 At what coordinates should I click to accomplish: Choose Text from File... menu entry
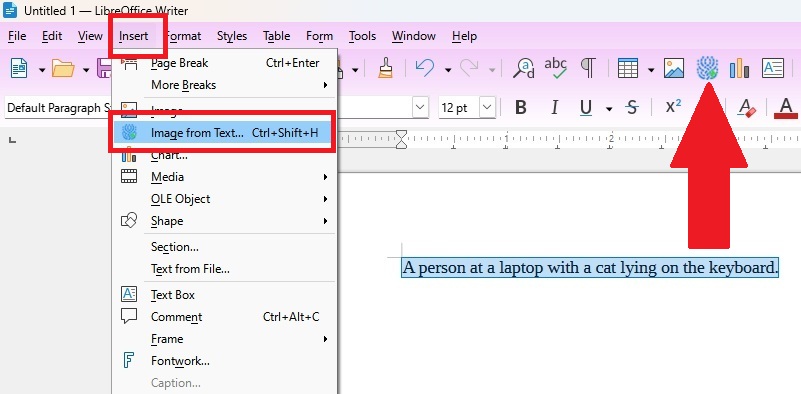click(225, 268)
